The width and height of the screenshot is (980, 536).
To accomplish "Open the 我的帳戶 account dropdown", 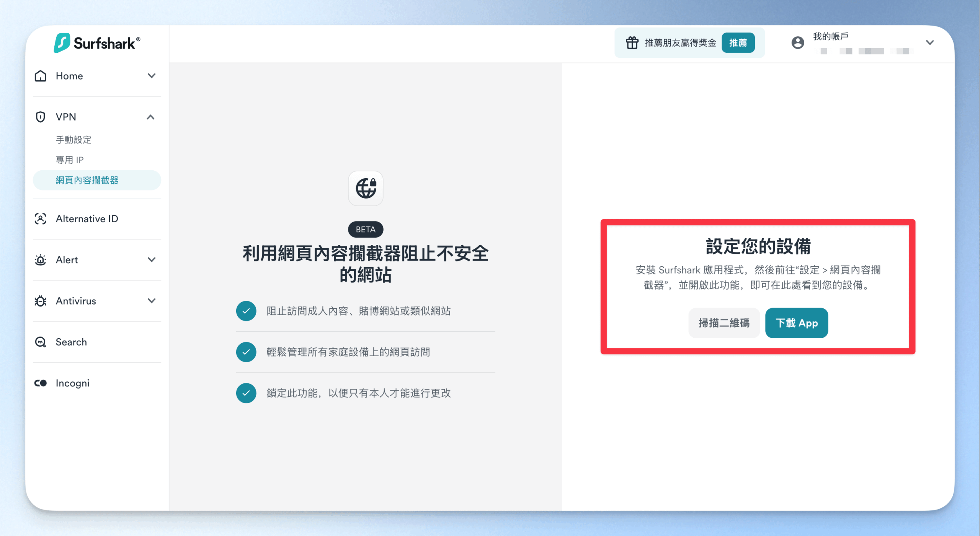I will click(930, 42).
